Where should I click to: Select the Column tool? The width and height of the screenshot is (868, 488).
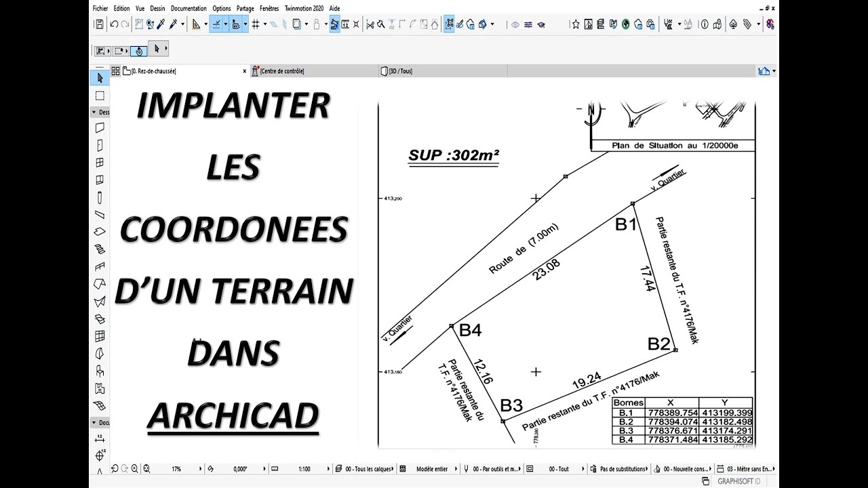(100, 197)
